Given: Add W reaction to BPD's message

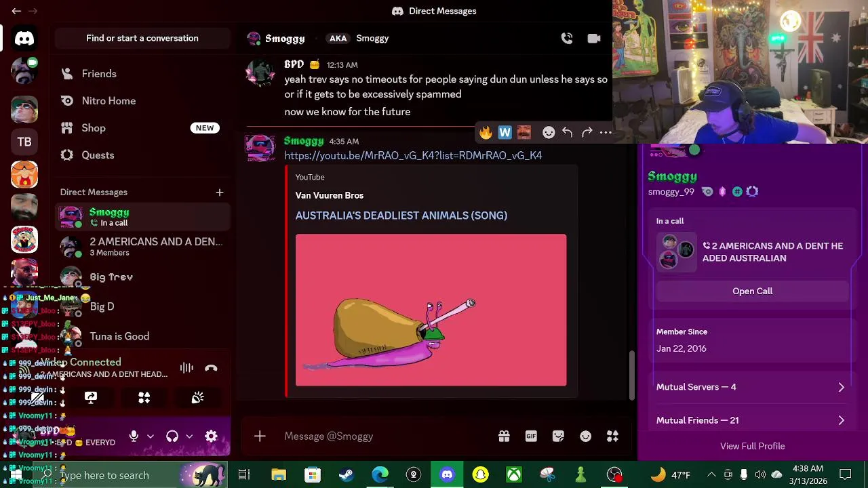Looking at the screenshot, I should pyautogui.click(x=505, y=133).
